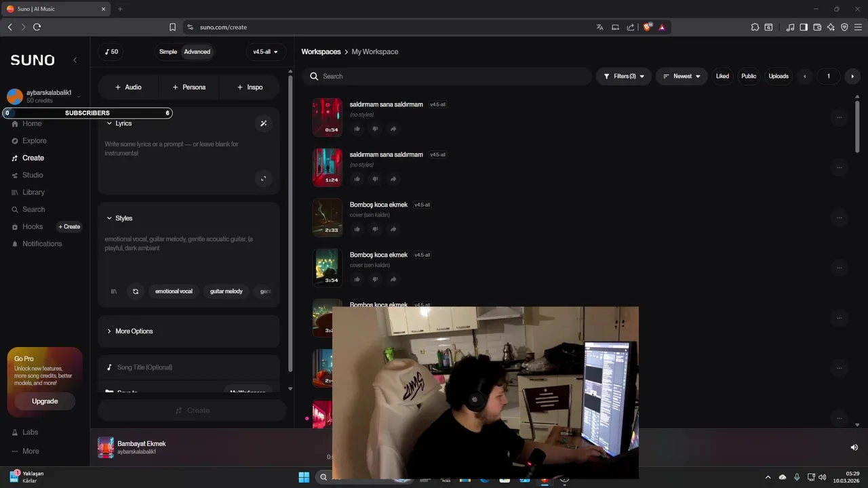Open Workspaces breadcrumb link

(x=321, y=52)
